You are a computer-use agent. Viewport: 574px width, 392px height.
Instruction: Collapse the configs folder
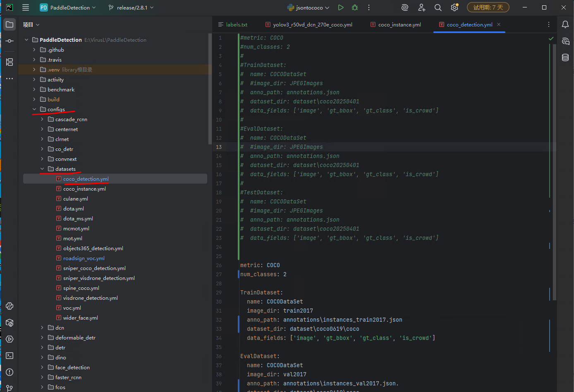34,109
